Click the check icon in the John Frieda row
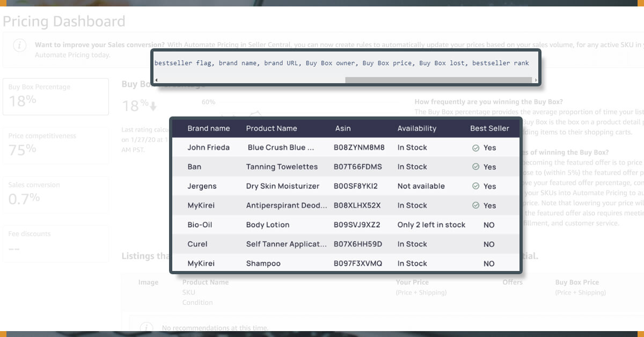The width and height of the screenshot is (644, 337). coord(475,148)
